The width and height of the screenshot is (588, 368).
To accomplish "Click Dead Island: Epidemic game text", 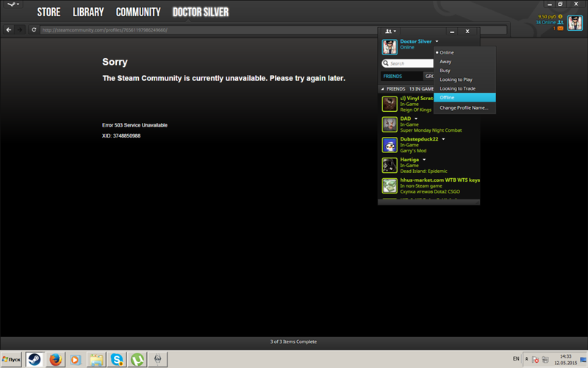I will [x=424, y=171].
